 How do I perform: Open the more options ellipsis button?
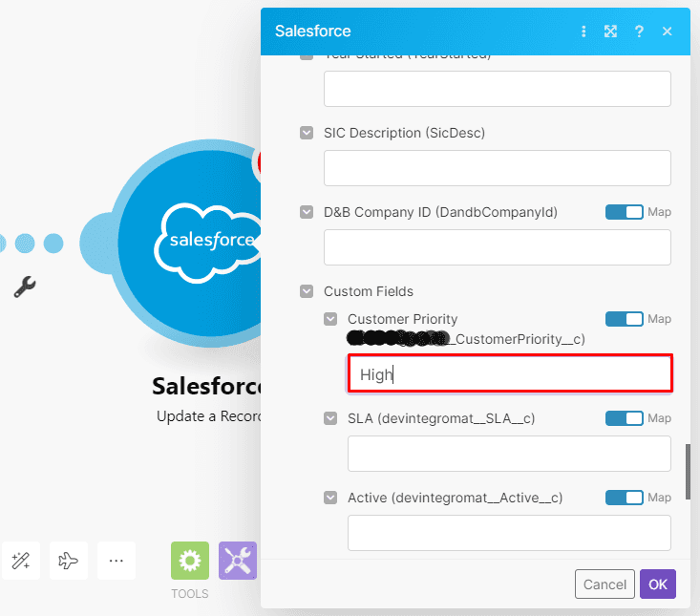tap(117, 561)
